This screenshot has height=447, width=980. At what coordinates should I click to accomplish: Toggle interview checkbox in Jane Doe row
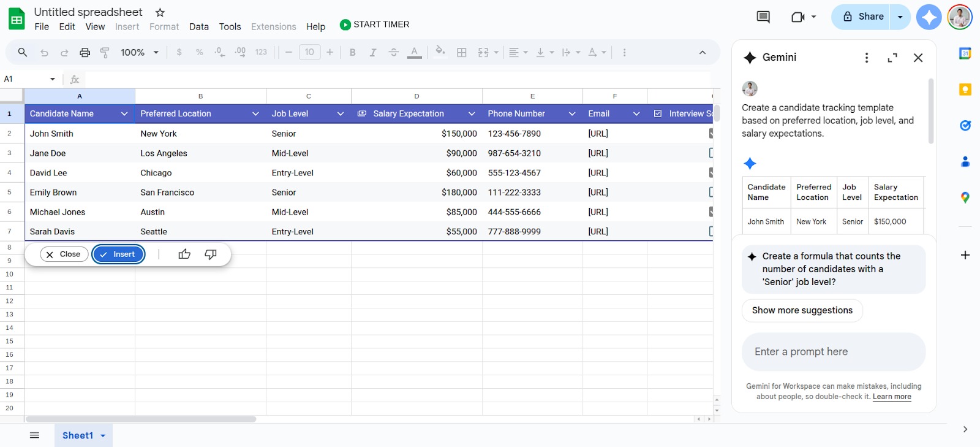pyautogui.click(x=710, y=153)
